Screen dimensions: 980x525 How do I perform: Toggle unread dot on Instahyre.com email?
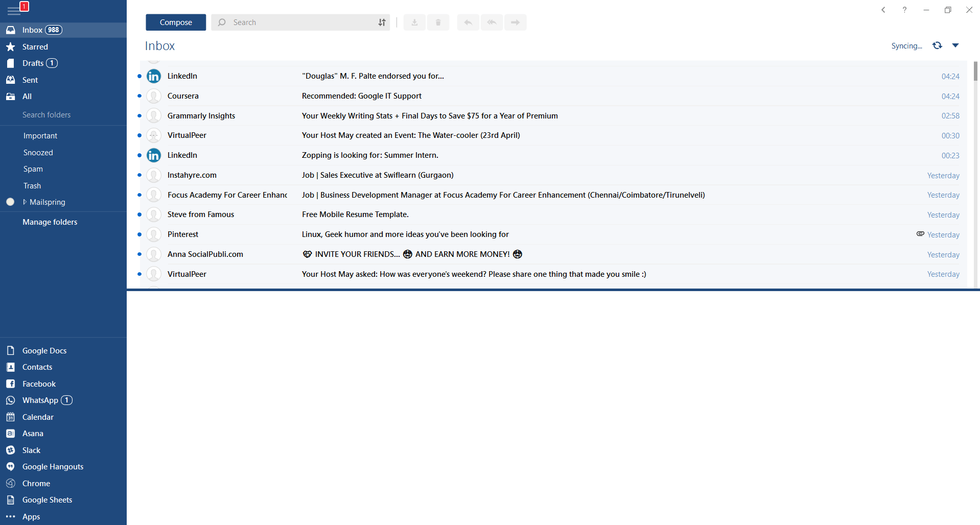coord(139,175)
